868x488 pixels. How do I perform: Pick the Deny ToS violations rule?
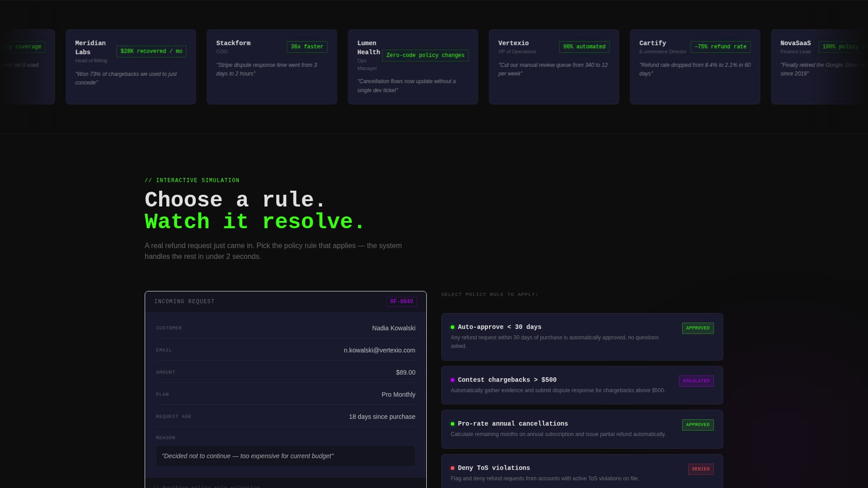tap(582, 471)
